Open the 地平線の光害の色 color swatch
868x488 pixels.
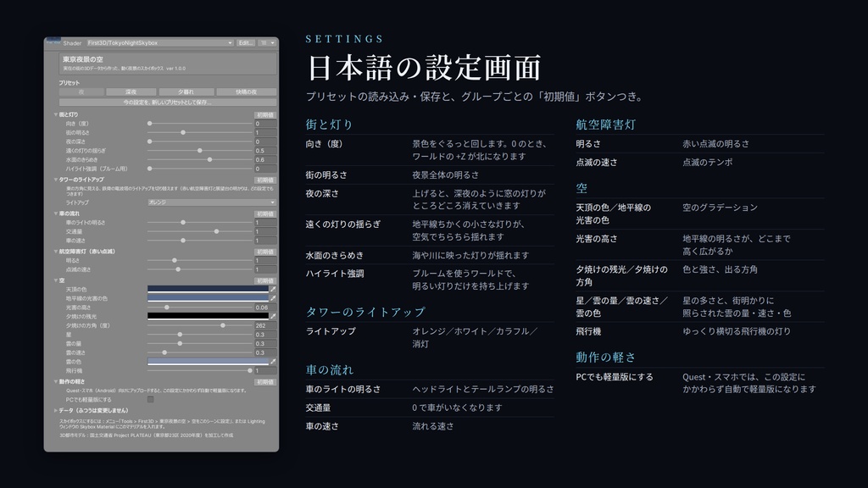pos(208,298)
